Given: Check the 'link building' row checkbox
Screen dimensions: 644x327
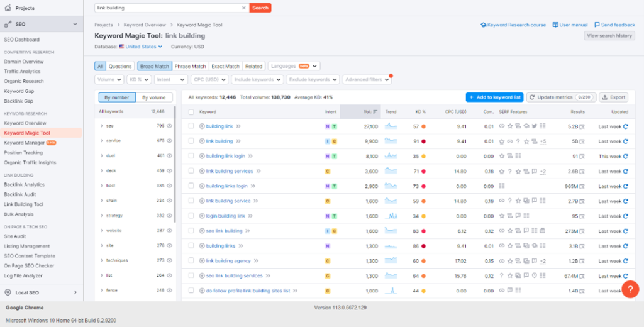Looking at the screenshot, I should tap(191, 141).
